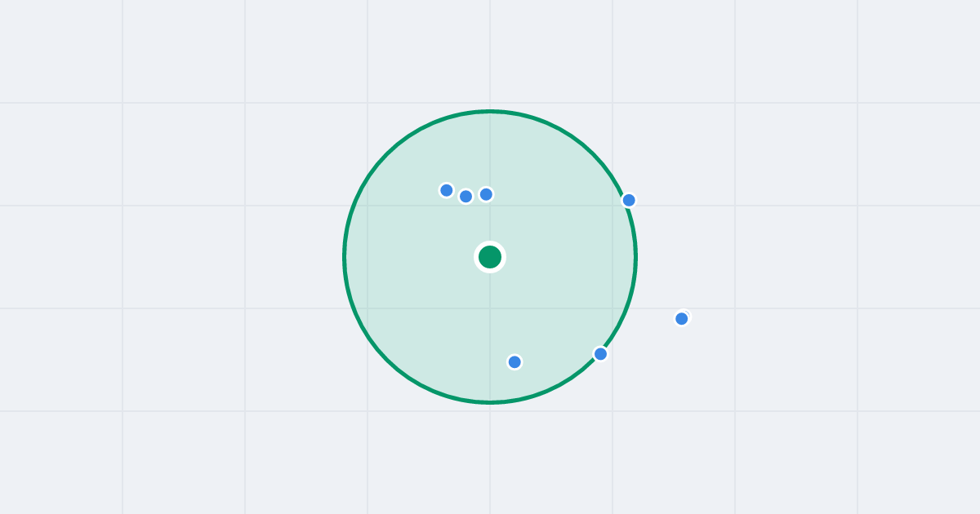Select the blue dot on the circle's upper-right edge
This screenshot has width=980, height=514.
point(629,200)
